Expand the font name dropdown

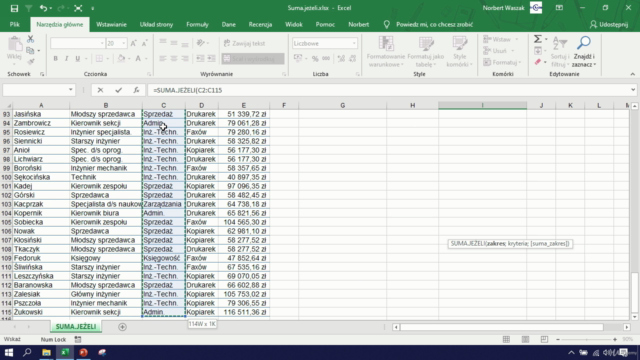point(102,43)
